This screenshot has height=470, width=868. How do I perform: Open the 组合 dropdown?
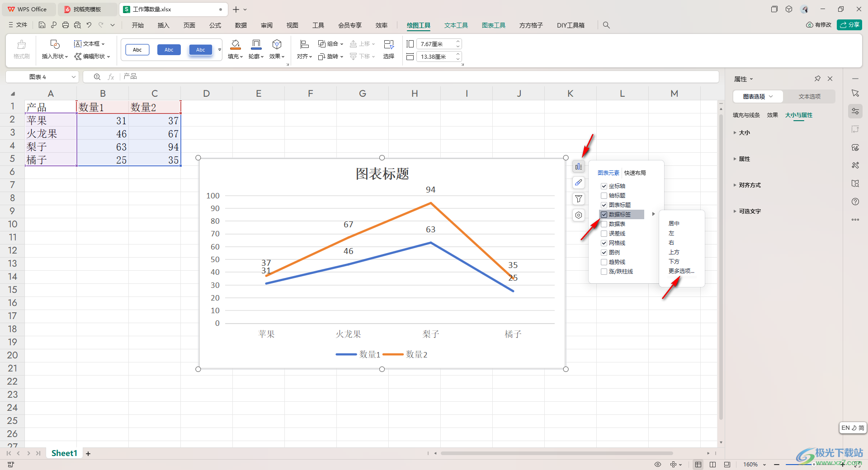331,44
